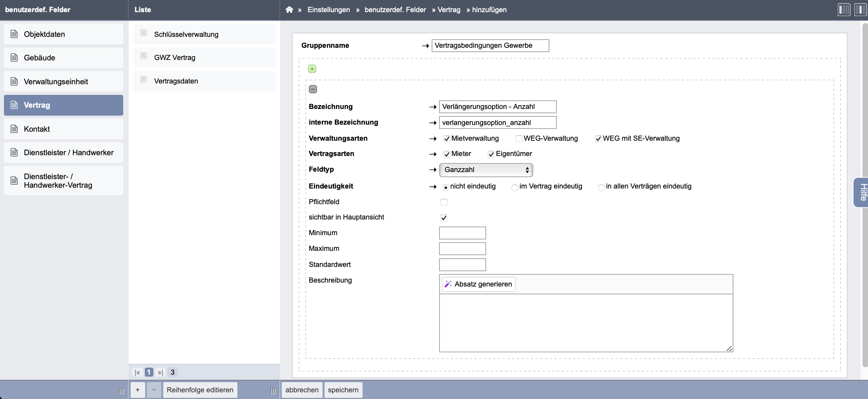Click the Beschreibung text area

[x=586, y=323]
